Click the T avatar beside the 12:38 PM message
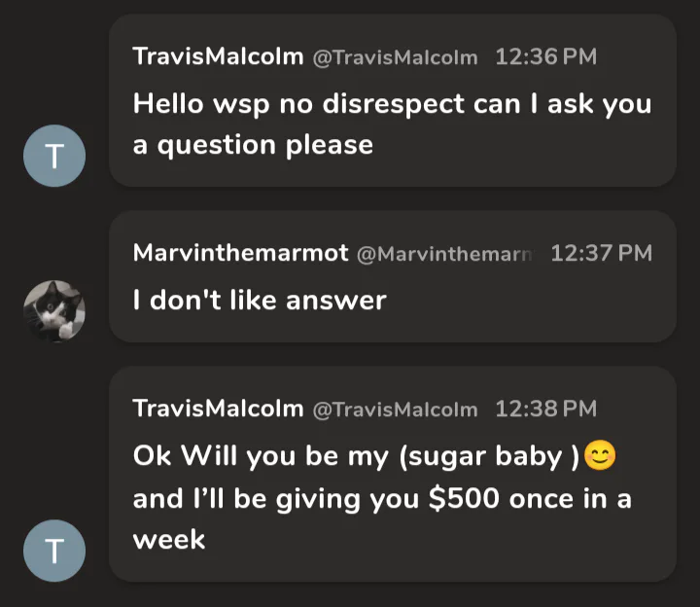 tap(54, 552)
